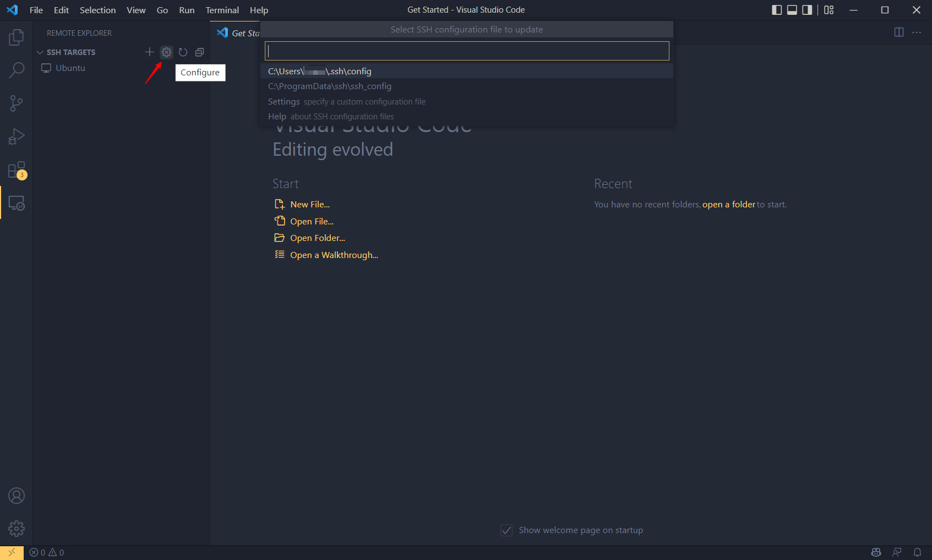Open the File menu
The image size is (932, 560).
coord(36,10)
